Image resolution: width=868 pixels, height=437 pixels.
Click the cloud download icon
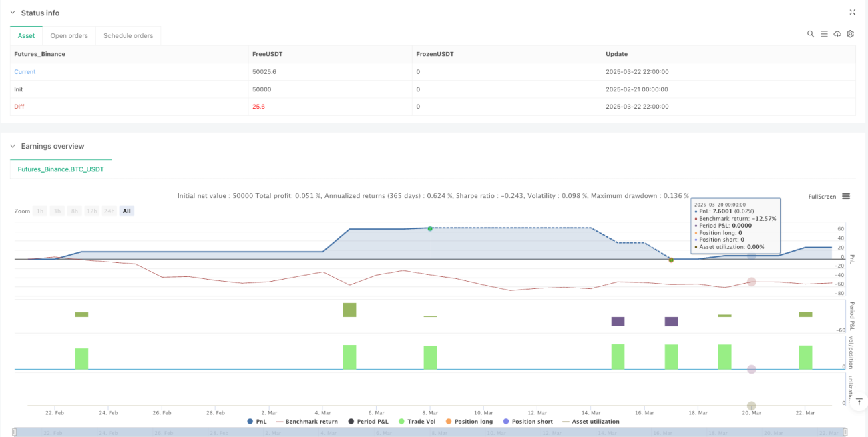(837, 34)
